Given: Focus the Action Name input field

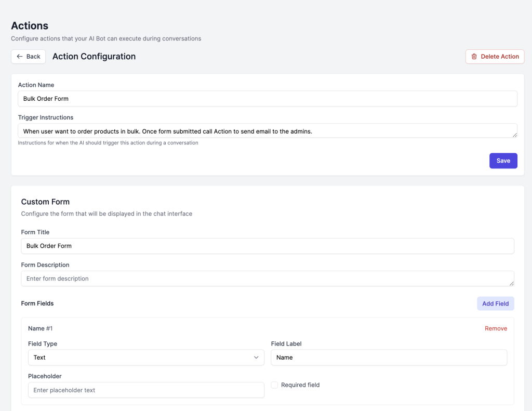Looking at the screenshot, I should [x=268, y=99].
